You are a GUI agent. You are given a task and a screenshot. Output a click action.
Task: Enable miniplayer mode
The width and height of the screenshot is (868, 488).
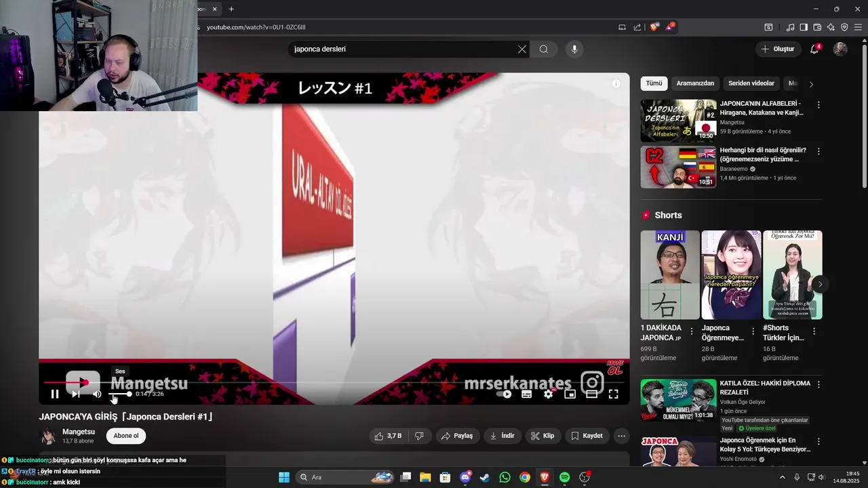(x=570, y=394)
